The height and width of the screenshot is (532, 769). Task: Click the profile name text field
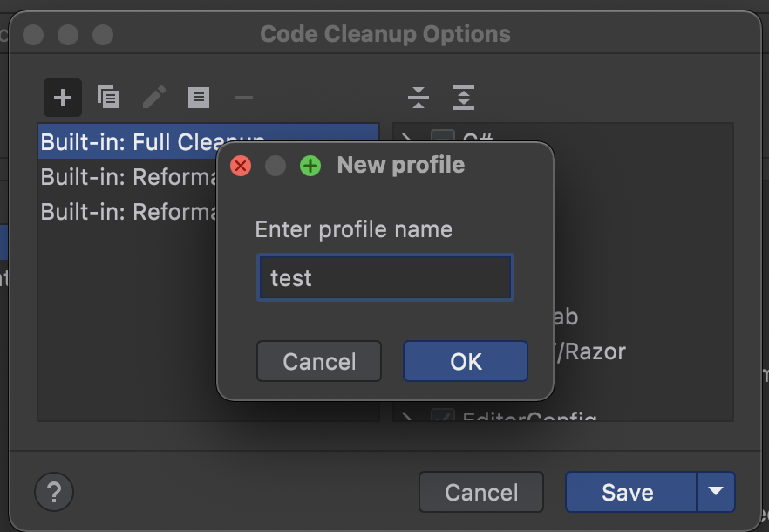click(384, 278)
